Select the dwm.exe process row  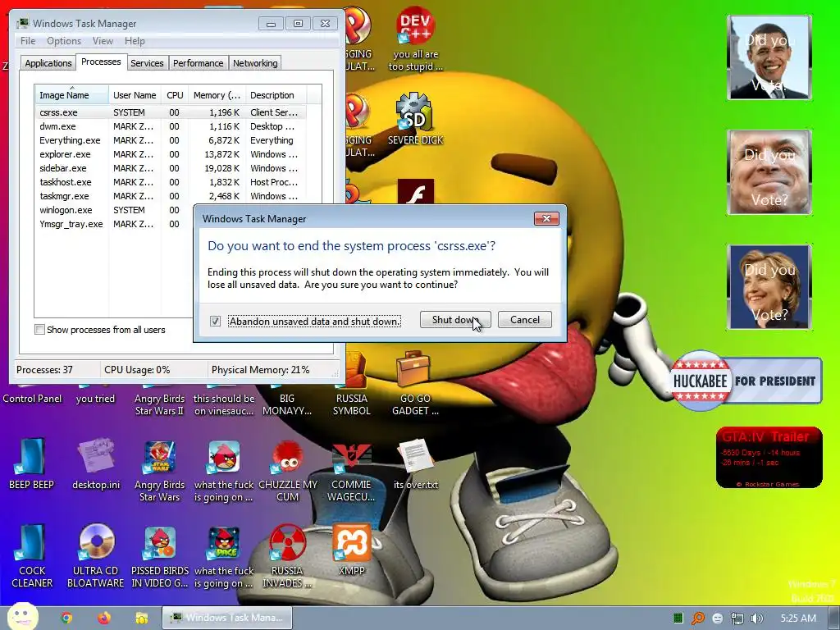click(x=171, y=126)
